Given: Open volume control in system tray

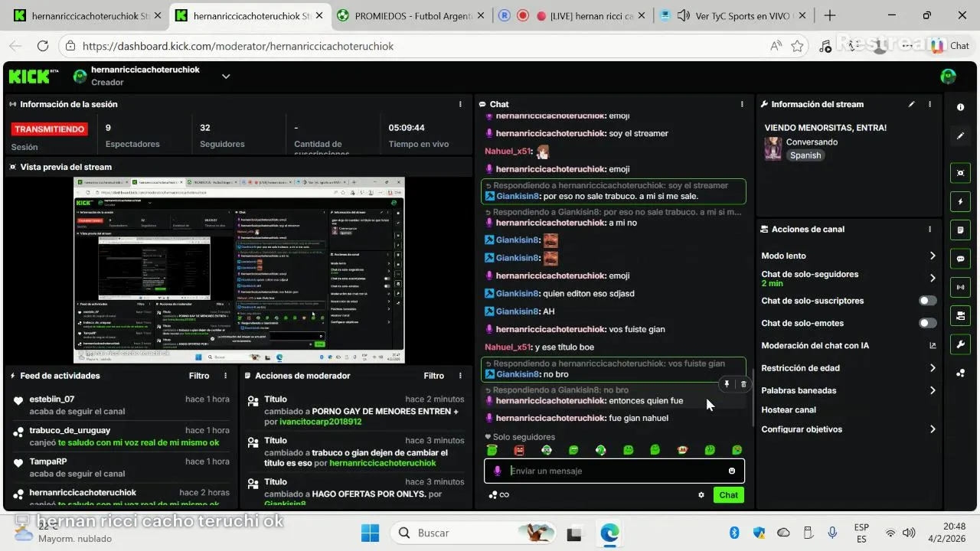Looking at the screenshot, I should tap(909, 533).
